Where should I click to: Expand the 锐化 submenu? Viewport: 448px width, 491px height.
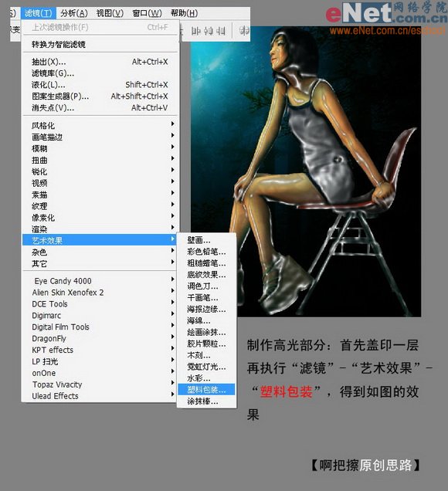(100, 171)
